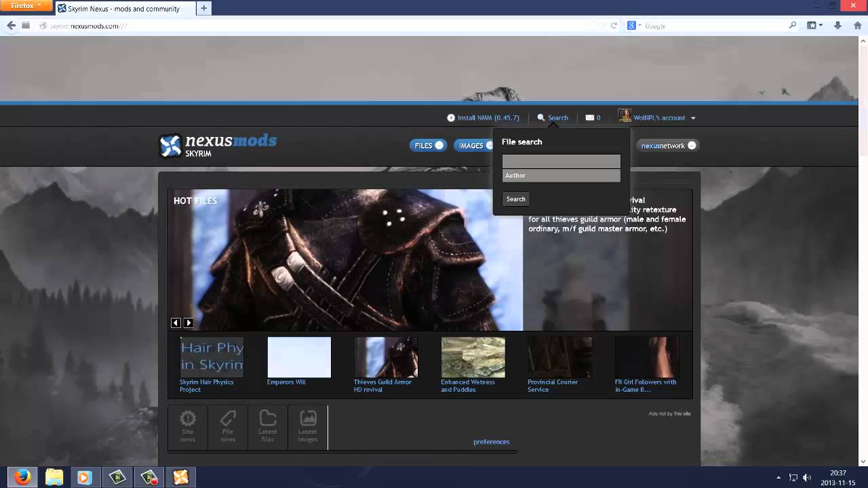The height and width of the screenshot is (488, 868).
Task: Open the network tray icon
Action: click(793, 478)
